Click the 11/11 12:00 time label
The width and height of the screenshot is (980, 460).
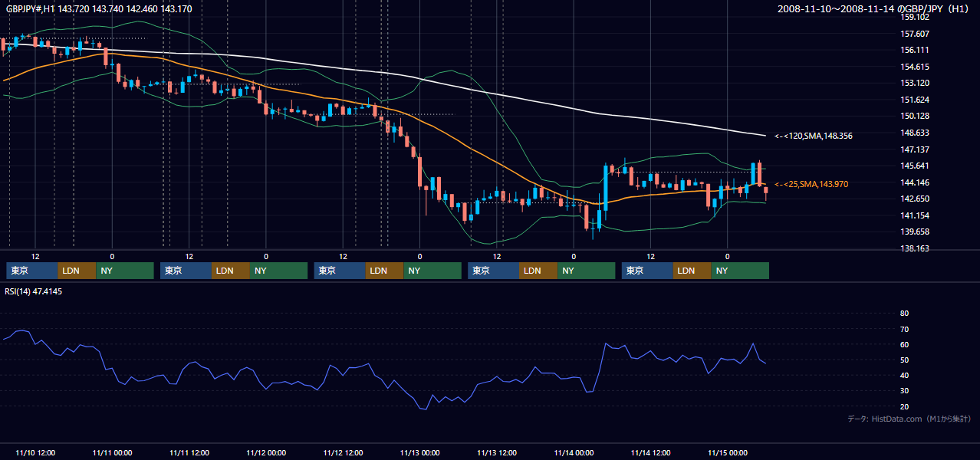[189, 452]
